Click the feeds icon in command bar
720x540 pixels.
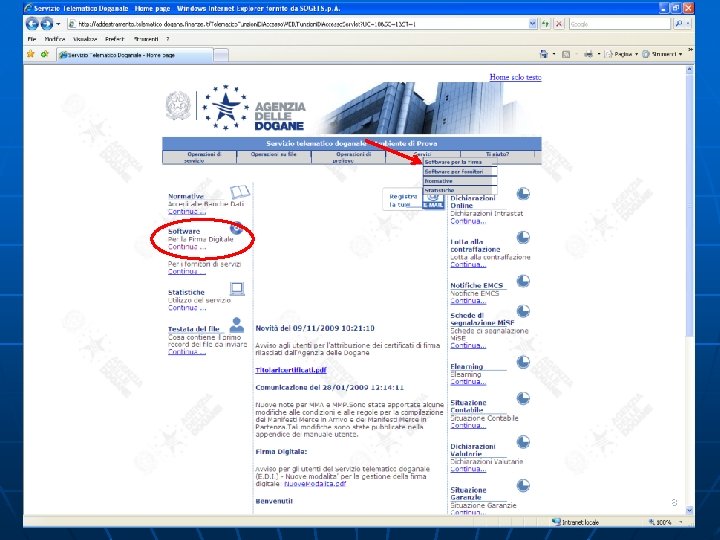tap(566, 54)
